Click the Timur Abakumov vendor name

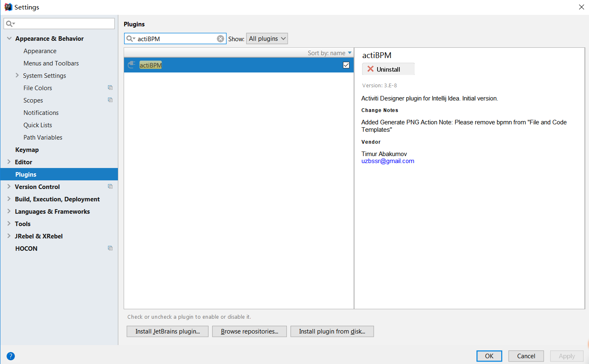[x=384, y=154]
